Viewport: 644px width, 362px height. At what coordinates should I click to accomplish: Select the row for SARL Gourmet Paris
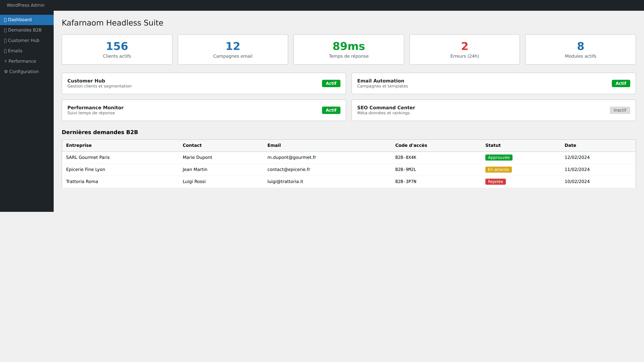250,157
